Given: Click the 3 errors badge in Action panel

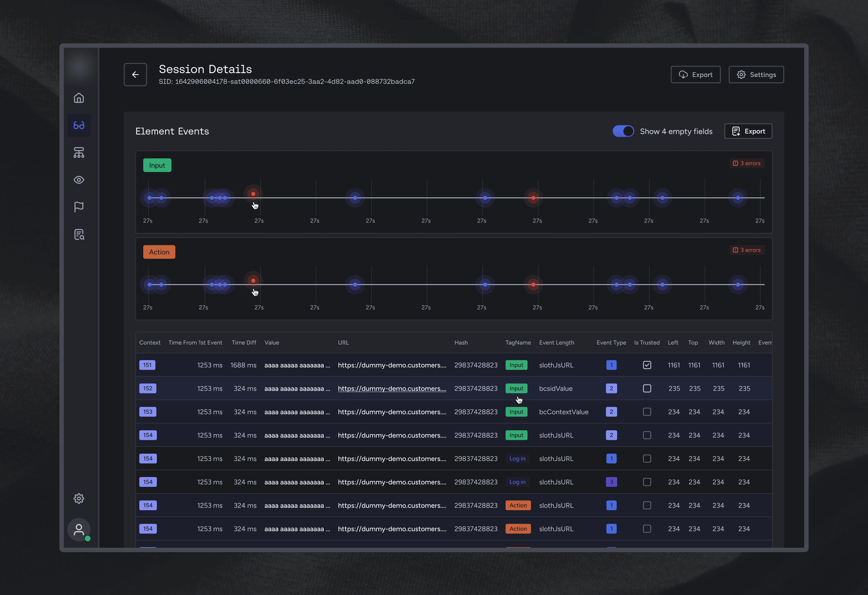Looking at the screenshot, I should click(x=747, y=250).
